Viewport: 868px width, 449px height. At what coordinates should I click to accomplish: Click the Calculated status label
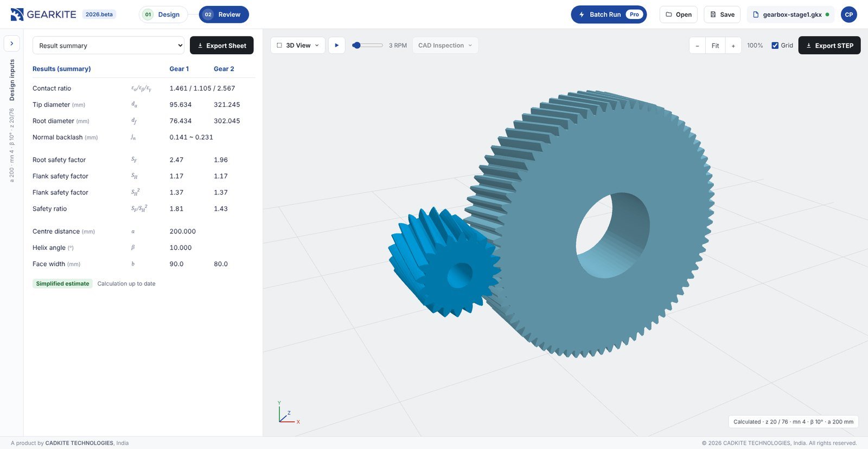tap(793, 422)
